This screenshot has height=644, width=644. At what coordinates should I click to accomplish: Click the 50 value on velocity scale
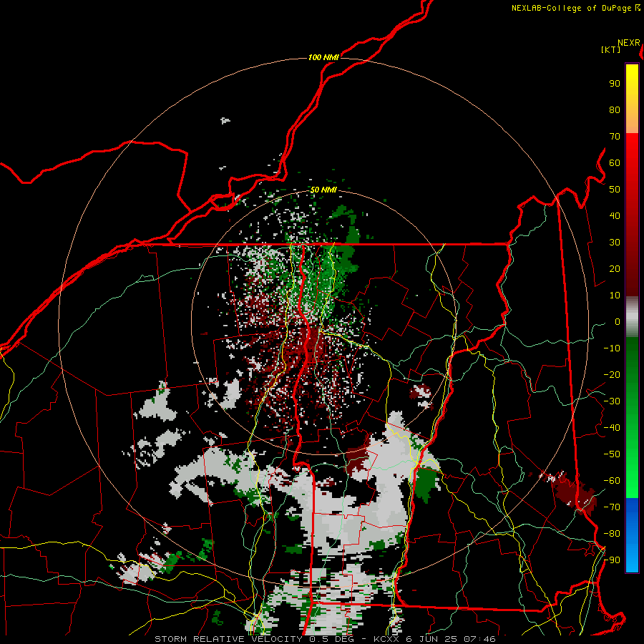[x=615, y=190]
